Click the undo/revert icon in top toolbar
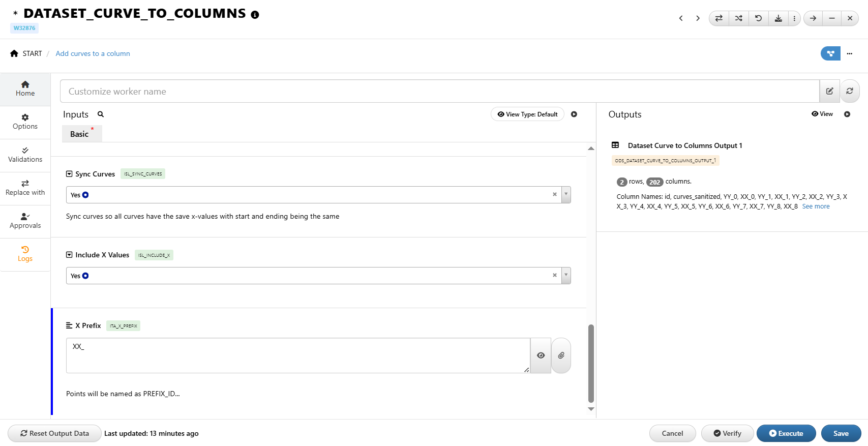 pyautogui.click(x=758, y=18)
